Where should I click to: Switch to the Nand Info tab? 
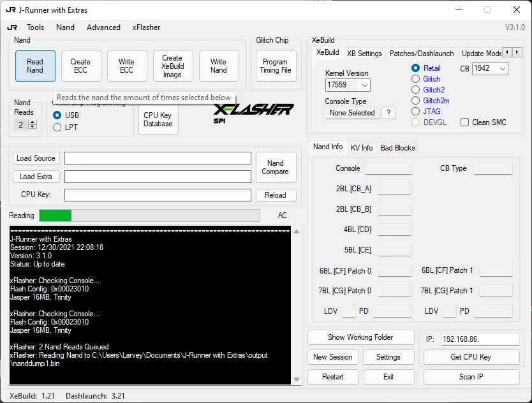[328, 147]
